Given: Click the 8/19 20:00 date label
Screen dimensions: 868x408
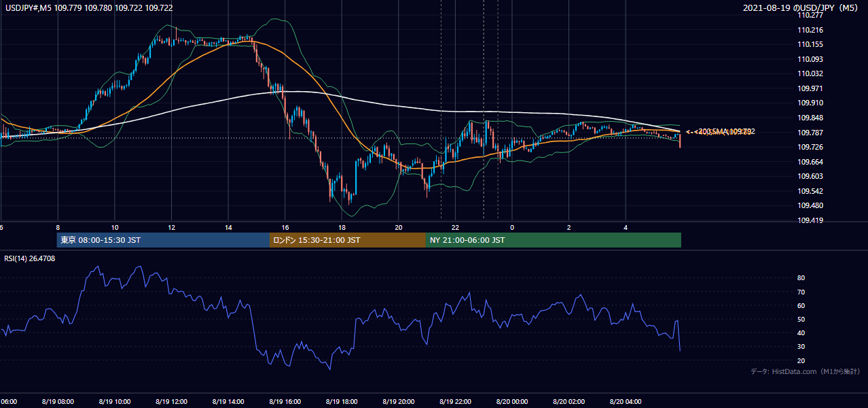Looking at the screenshot, I should (398, 401).
